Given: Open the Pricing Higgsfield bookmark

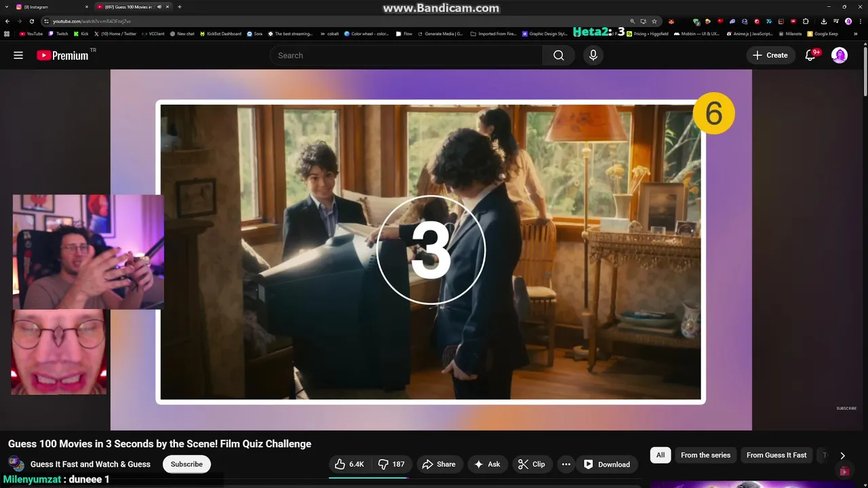Looking at the screenshot, I should coord(648,33).
